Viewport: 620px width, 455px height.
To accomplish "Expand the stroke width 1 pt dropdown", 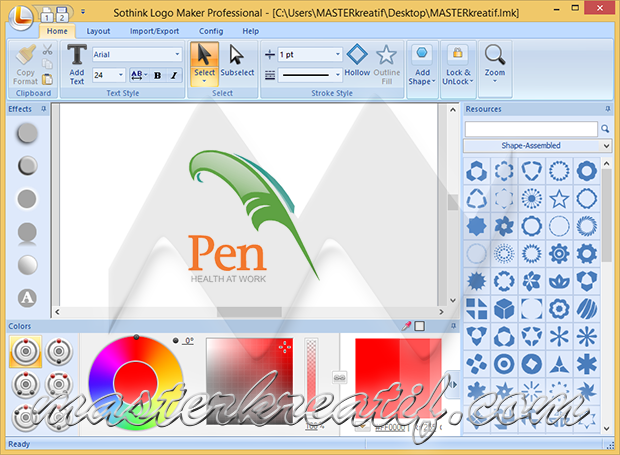I will coord(337,54).
